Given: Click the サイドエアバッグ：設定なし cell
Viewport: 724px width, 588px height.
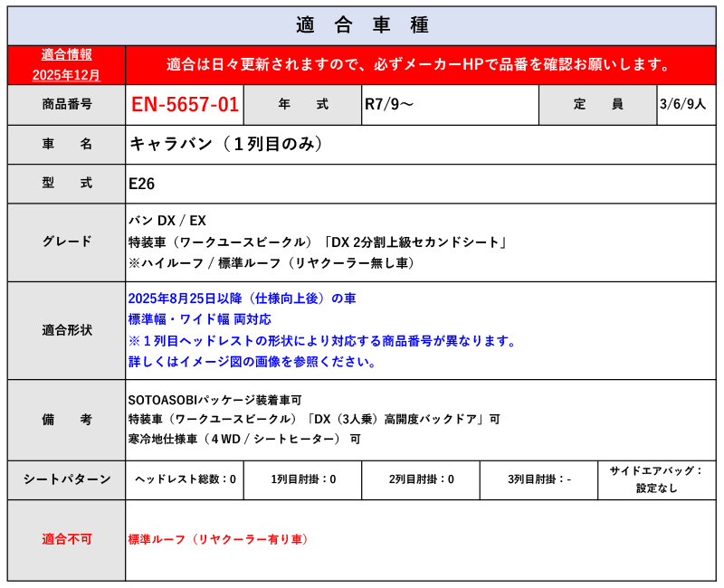Looking at the screenshot, I should (656, 479).
